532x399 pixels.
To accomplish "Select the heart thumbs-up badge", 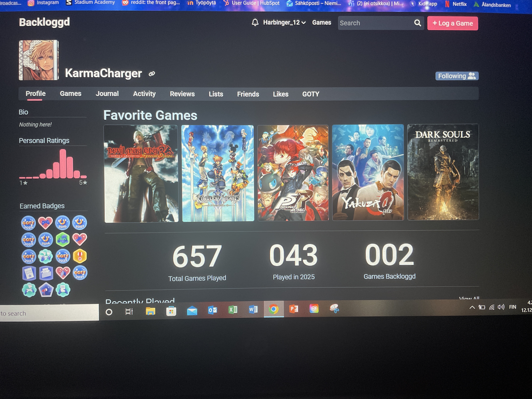I will click(x=80, y=239).
